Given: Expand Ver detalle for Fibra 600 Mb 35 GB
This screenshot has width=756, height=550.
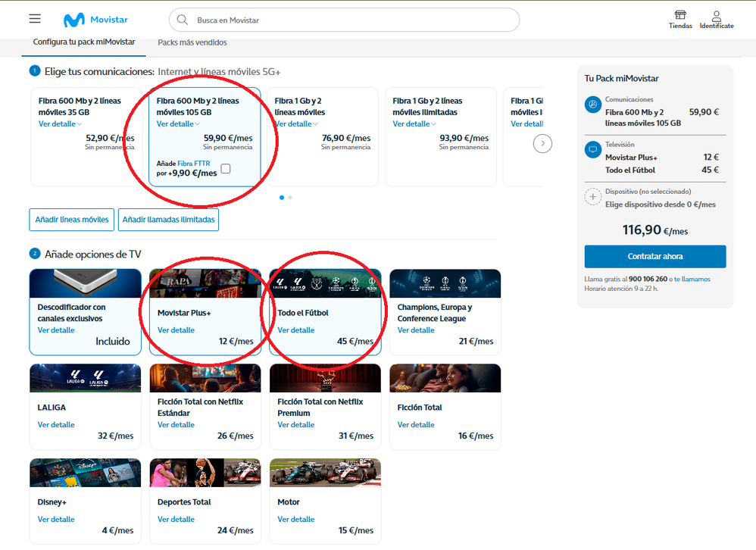Looking at the screenshot, I should 60,124.
